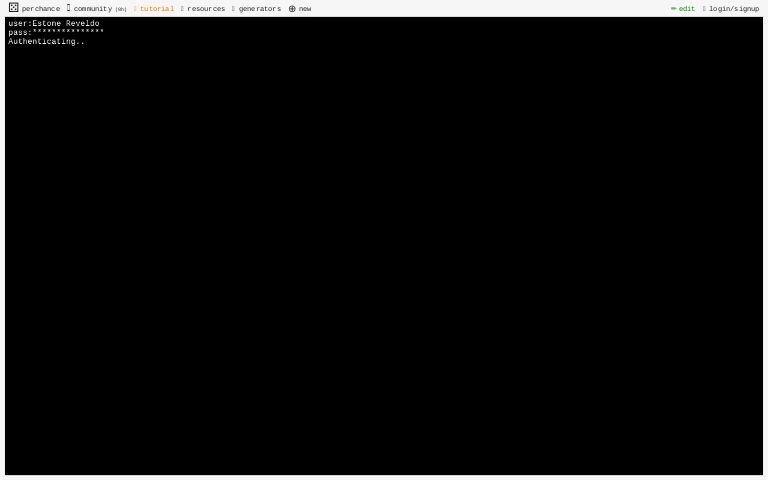Image resolution: width=768 pixels, height=480 pixels.
Task: Browse the generators link
Action: pos(260,9)
